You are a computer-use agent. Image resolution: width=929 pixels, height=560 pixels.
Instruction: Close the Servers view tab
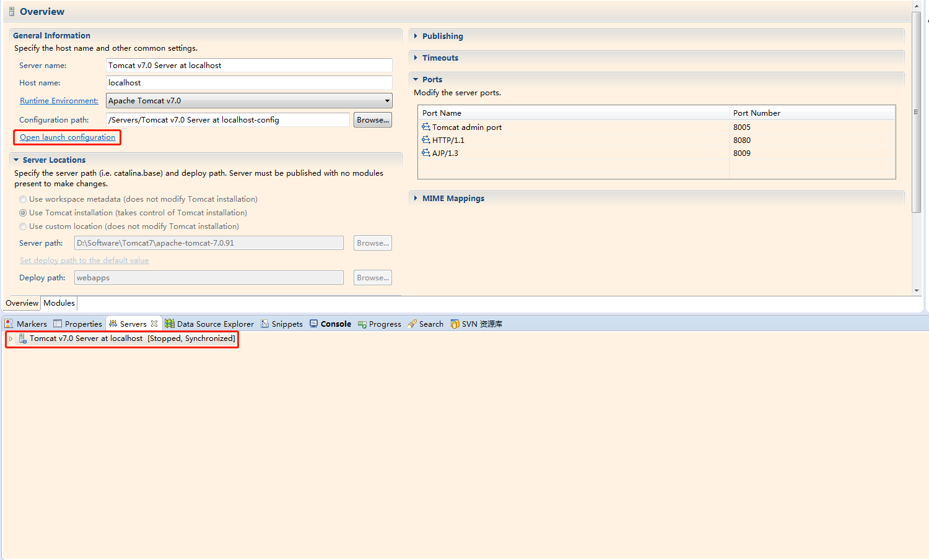tap(154, 324)
